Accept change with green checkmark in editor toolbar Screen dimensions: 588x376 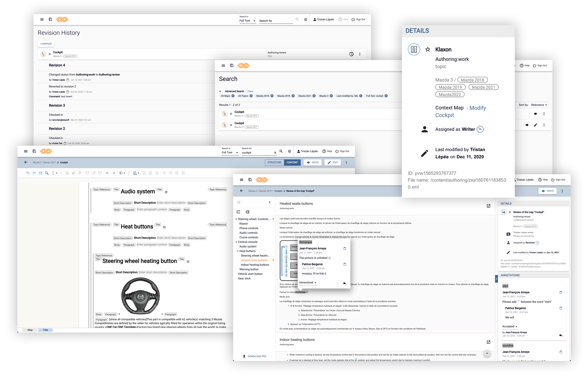pos(73,173)
